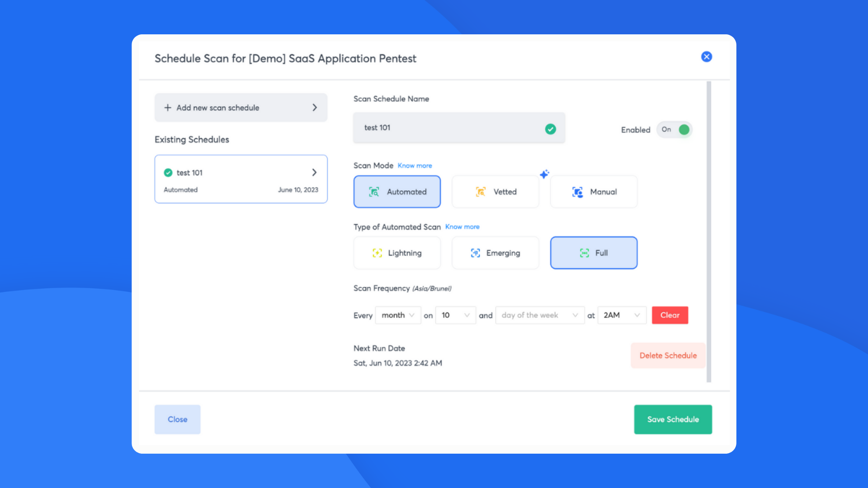This screenshot has height=488, width=868.
Task: Click the green checkmark beside schedule name
Action: tap(551, 129)
